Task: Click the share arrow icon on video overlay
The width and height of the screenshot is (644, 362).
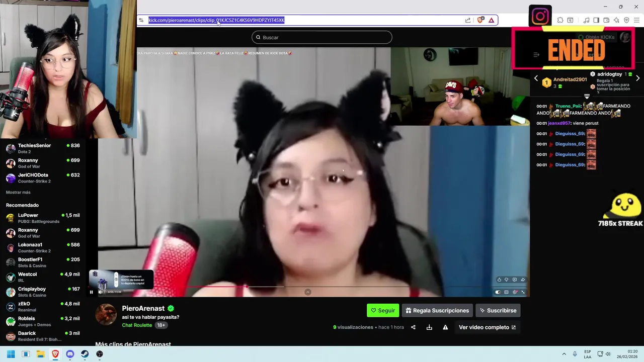Action: click(523, 280)
